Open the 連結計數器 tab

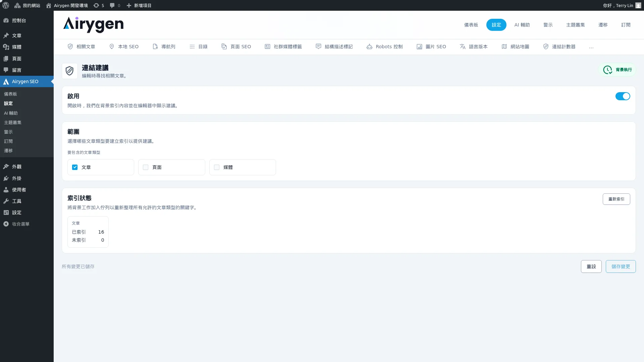559,47
